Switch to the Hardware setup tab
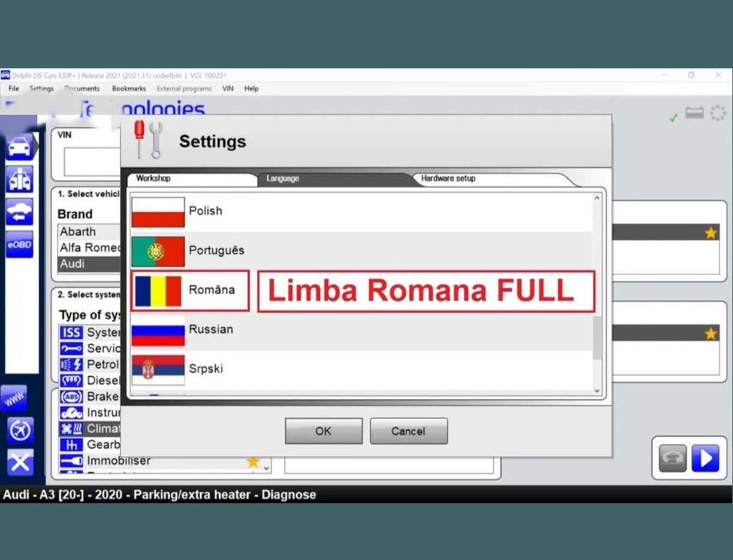This screenshot has width=733, height=560. point(495,179)
